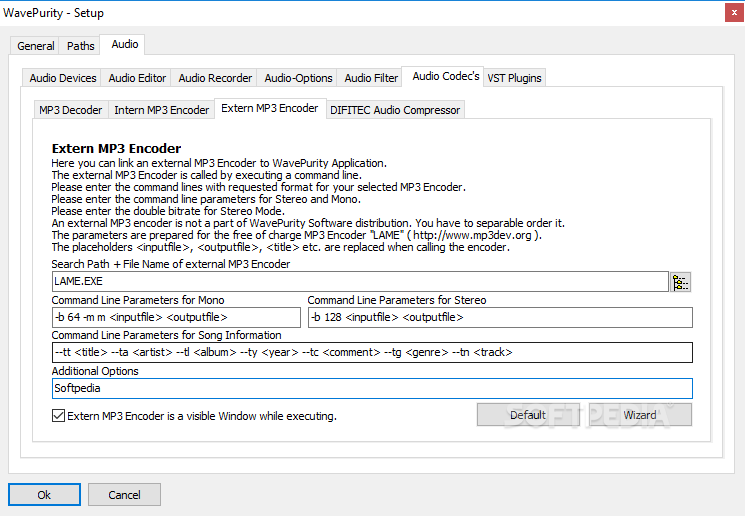Go to Audio Recorder tab
Screen dimensions: 745x516
[x=215, y=78]
